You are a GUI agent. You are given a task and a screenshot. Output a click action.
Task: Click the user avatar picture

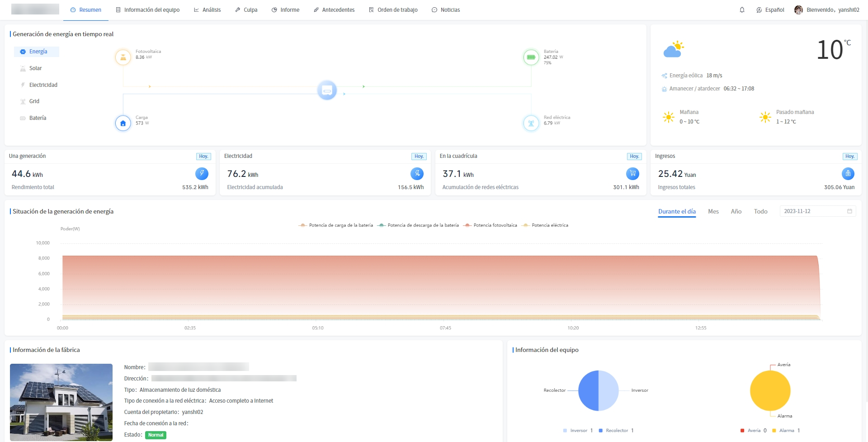tap(798, 10)
